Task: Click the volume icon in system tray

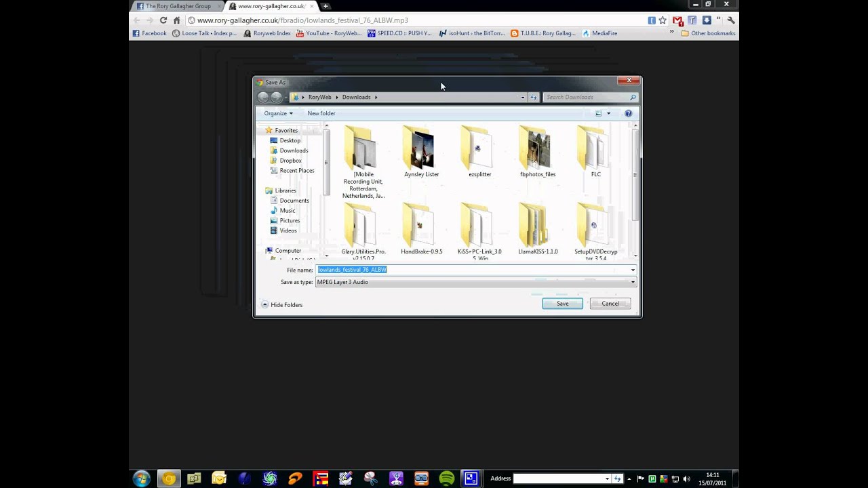Action: pos(686,479)
